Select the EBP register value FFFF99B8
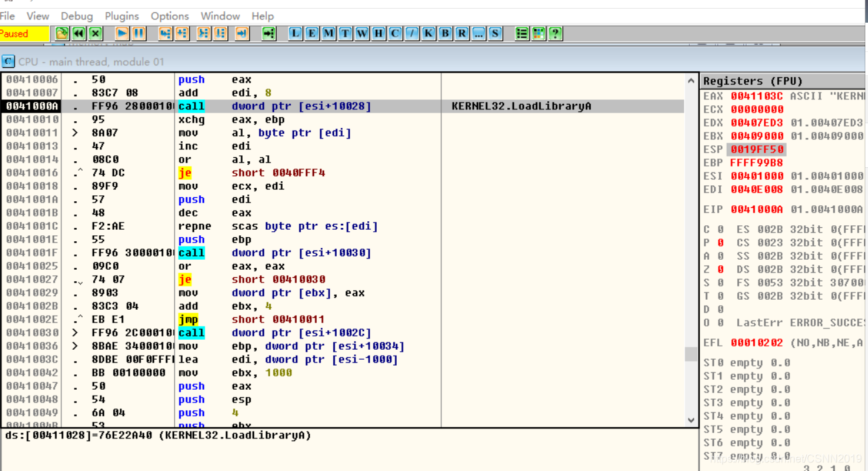Viewport: 868px width, 471px height. 757,163
